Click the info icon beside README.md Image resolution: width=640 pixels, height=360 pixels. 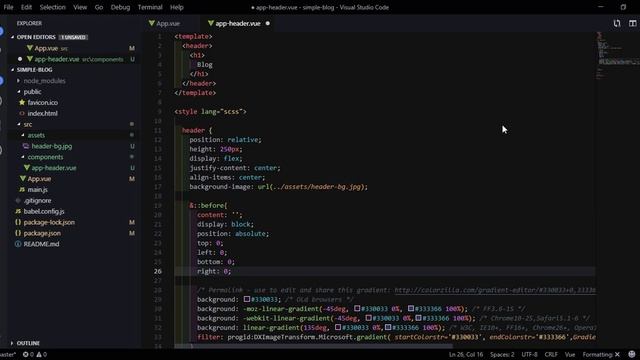[x=18, y=244]
